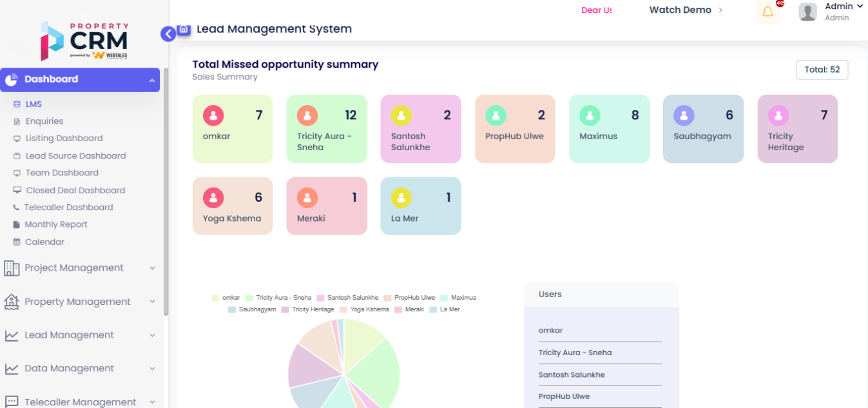Click the Watch Demo link

tap(686, 10)
